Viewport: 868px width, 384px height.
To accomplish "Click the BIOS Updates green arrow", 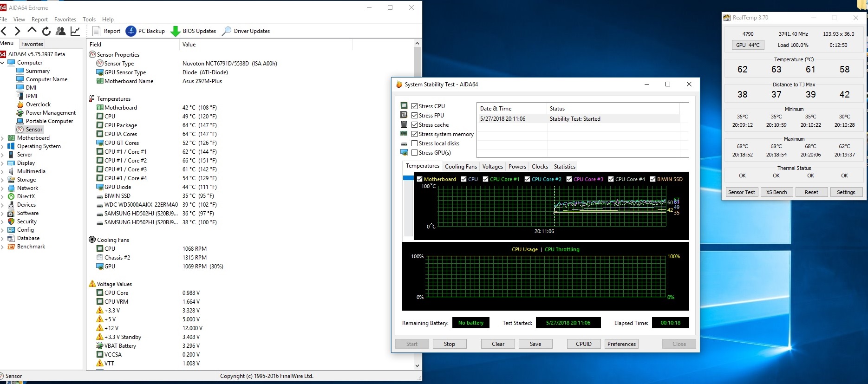I will (176, 31).
